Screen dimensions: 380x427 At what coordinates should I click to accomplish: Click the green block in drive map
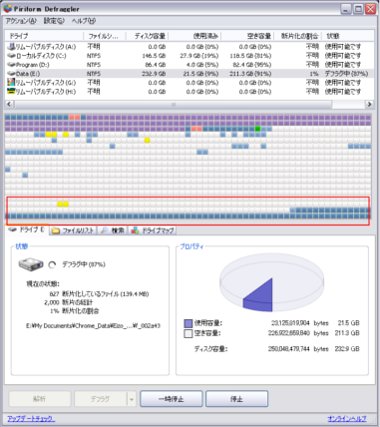point(258,129)
